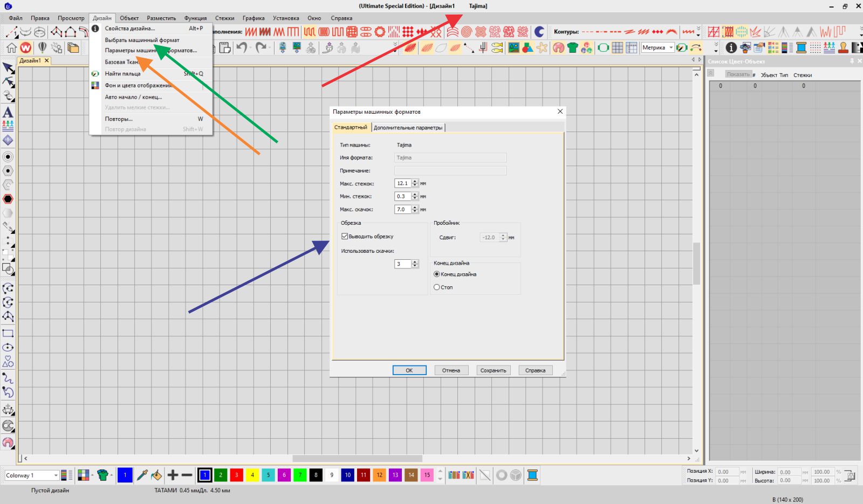Image resolution: width=863 pixels, height=504 pixels.
Task: Click the show hoop icon
Action: [x=604, y=47]
